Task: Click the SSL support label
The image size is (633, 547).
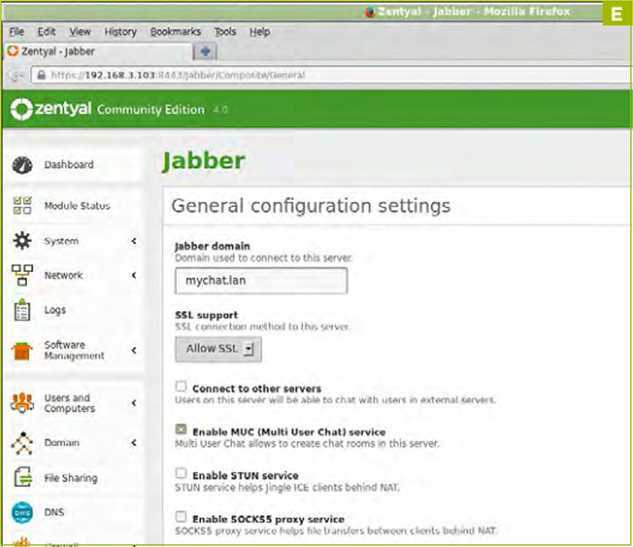Action: (207, 315)
